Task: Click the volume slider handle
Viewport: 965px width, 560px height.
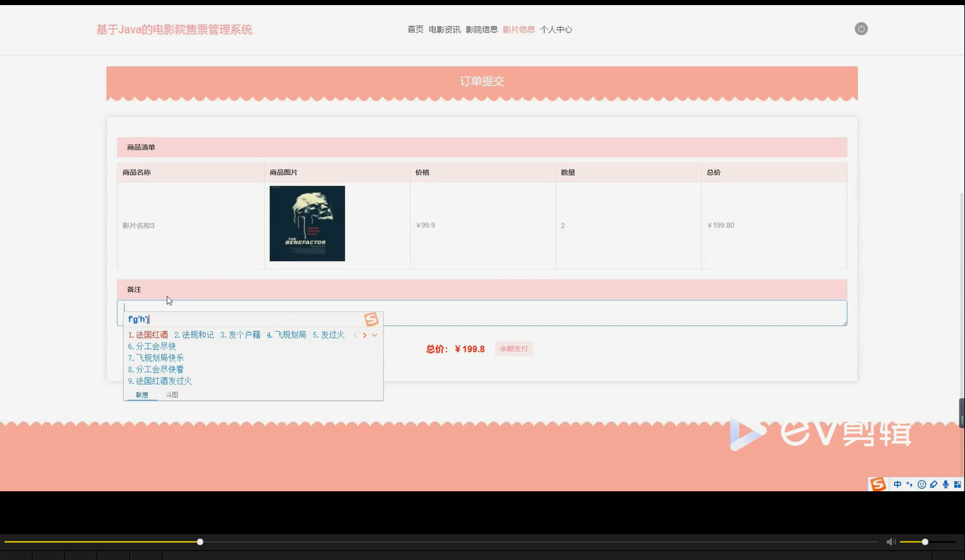Action: [925, 542]
